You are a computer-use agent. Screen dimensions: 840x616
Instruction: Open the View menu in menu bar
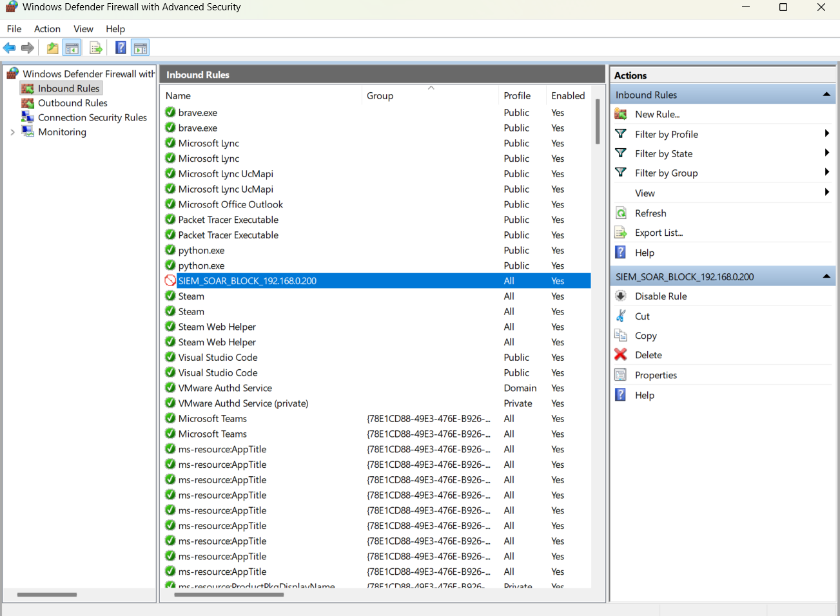tap(83, 29)
